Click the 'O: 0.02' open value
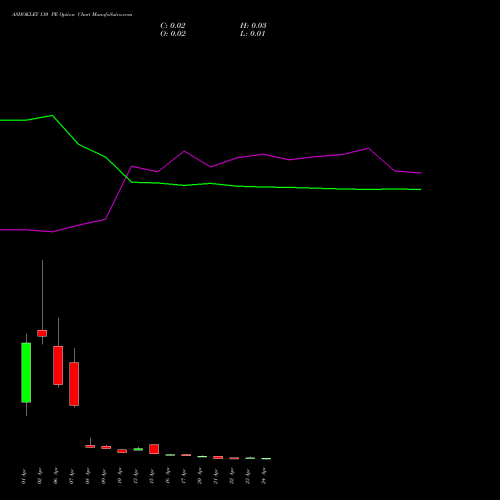 (x=173, y=34)
